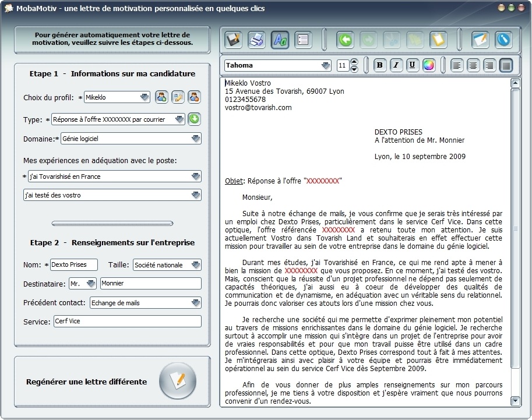Click the horizontal slider bar between Etape sections
532x420 pixels.
pos(112,223)
